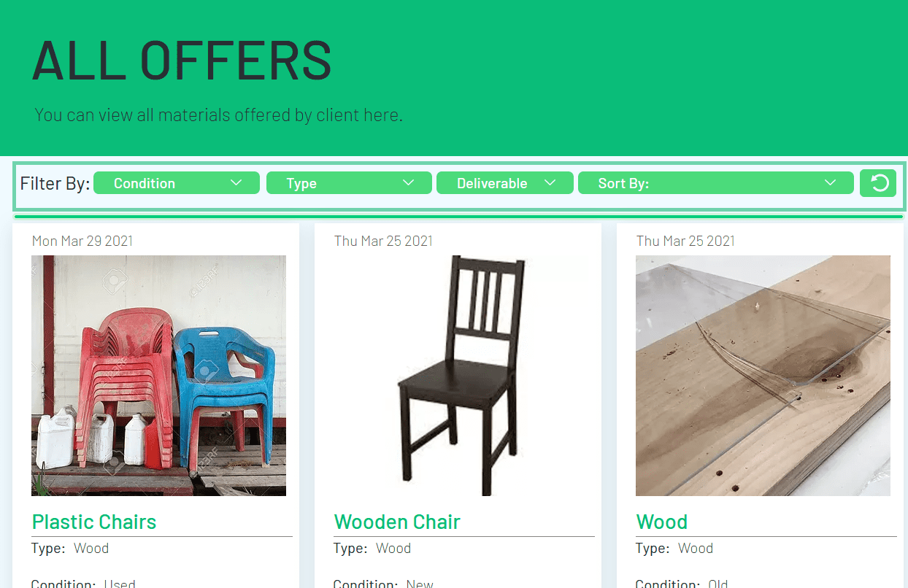908x588 pixels.
Task: Open the Condition filter dropdown
Action: pyautogui.click(x=177, y=183)
